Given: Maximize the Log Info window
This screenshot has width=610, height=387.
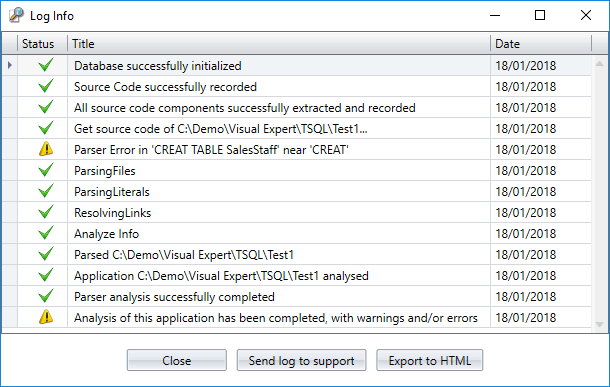Looking at the screenshot, I should [540, 15].
